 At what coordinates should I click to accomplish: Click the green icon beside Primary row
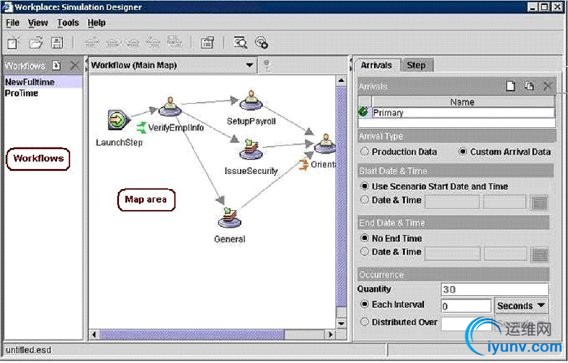(363, 112)
